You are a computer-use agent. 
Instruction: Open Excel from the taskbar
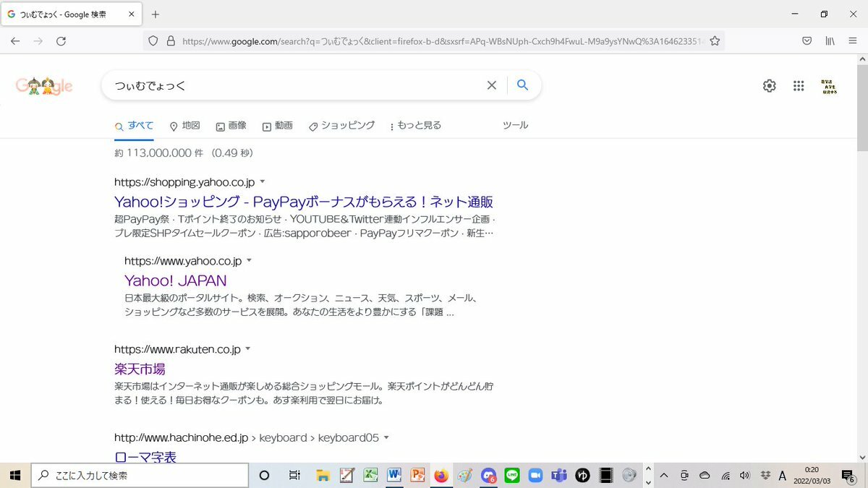coord(370,475)
